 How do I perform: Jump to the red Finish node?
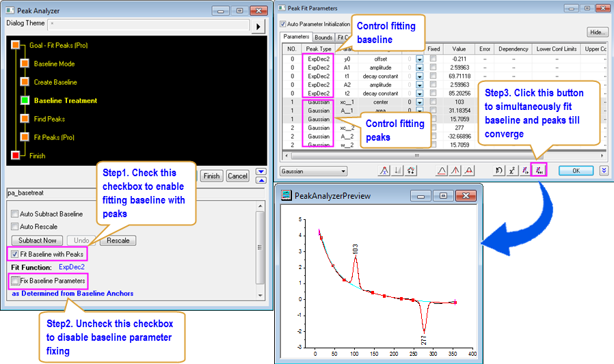click(x=16, y=156)
